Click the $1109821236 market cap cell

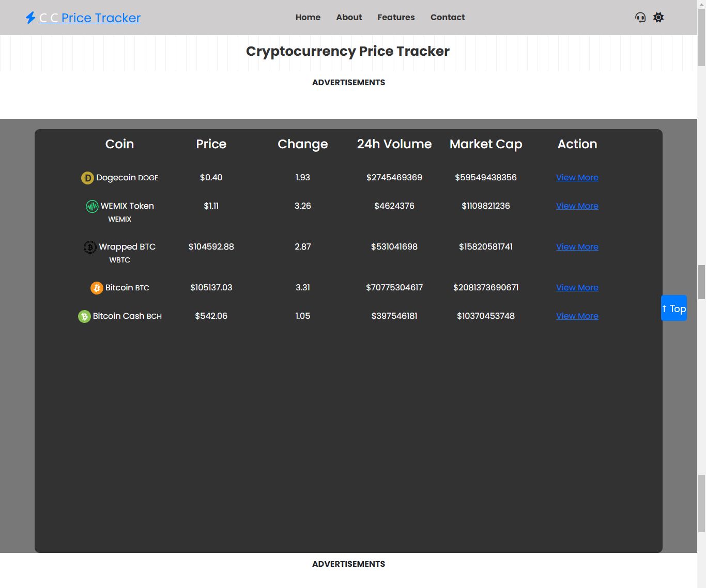pos(486,206)
